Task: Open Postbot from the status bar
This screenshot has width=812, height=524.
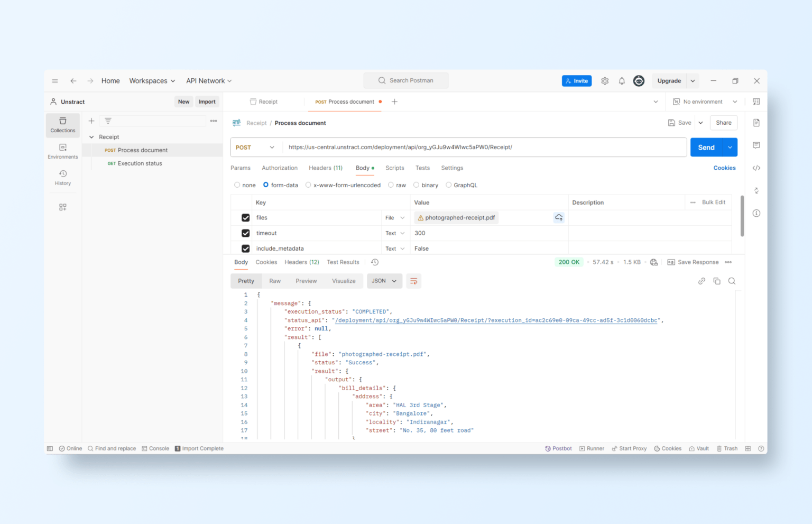Action: point(558,448)
